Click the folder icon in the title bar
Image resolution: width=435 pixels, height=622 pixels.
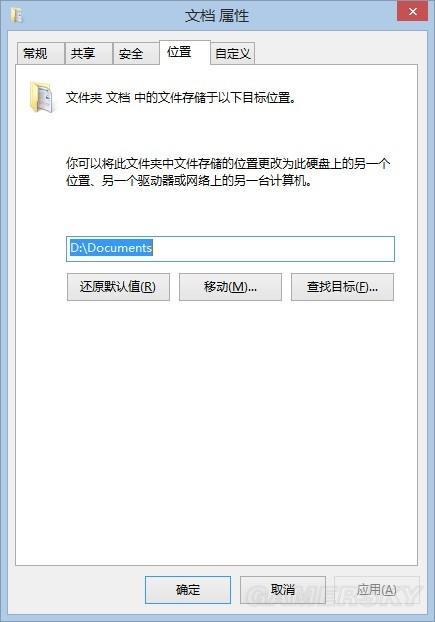(17, 15)
